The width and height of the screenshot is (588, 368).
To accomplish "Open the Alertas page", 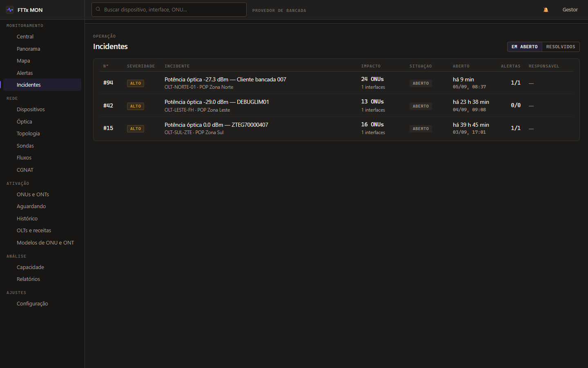I will (x=42, y=73).
